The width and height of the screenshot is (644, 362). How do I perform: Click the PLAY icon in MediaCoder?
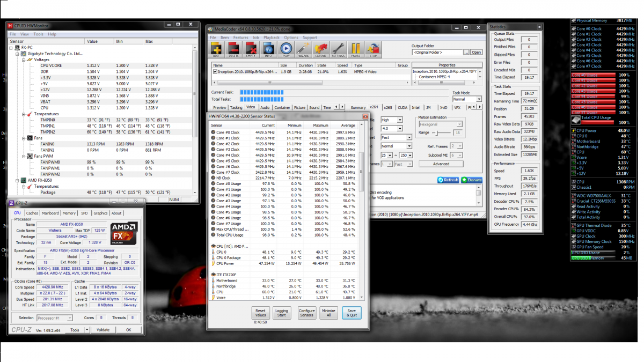click(286, 49)
